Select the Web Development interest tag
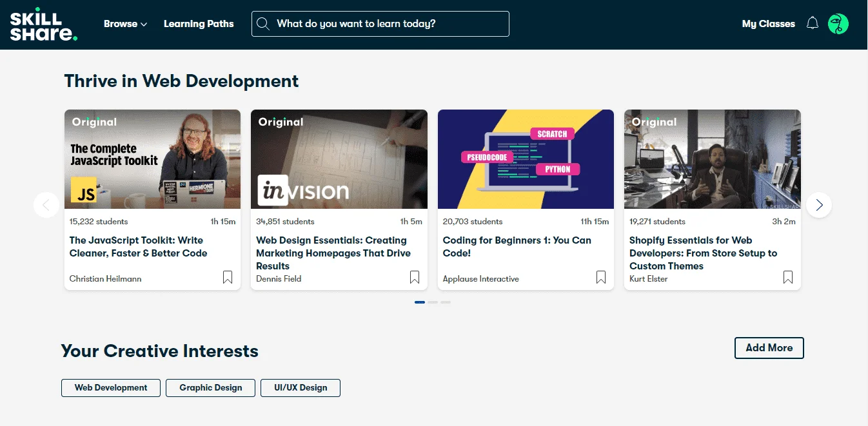Screen dimensions: 868x426 click(111, 388)
